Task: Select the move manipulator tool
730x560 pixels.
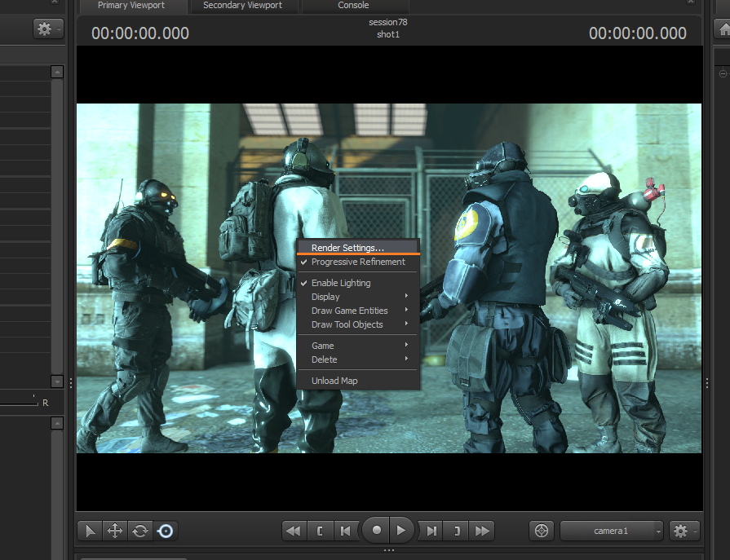Action: [x=115, y=531]
